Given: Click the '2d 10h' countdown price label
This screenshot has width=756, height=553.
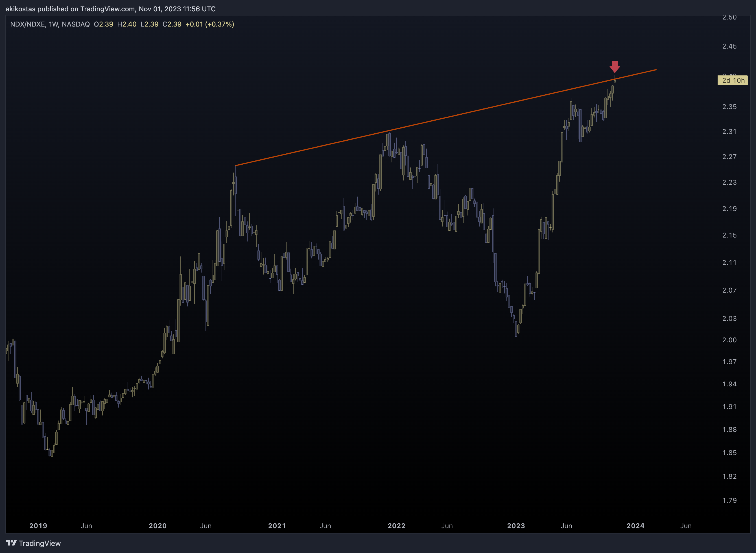Looking at the screenshot, I should (x=733, y=80).
